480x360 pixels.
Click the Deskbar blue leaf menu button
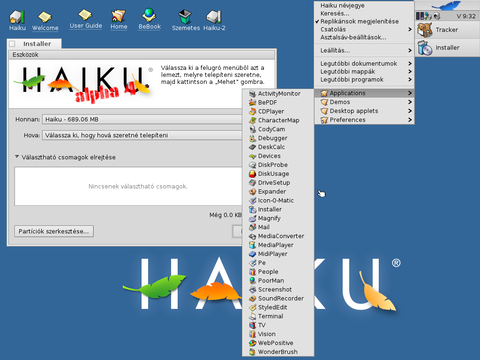pyautogui.click(x=447, y=5)
